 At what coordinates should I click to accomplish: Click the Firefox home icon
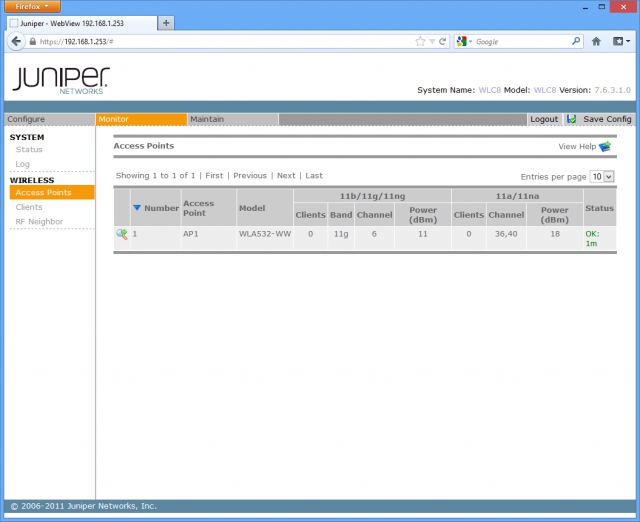596,41
